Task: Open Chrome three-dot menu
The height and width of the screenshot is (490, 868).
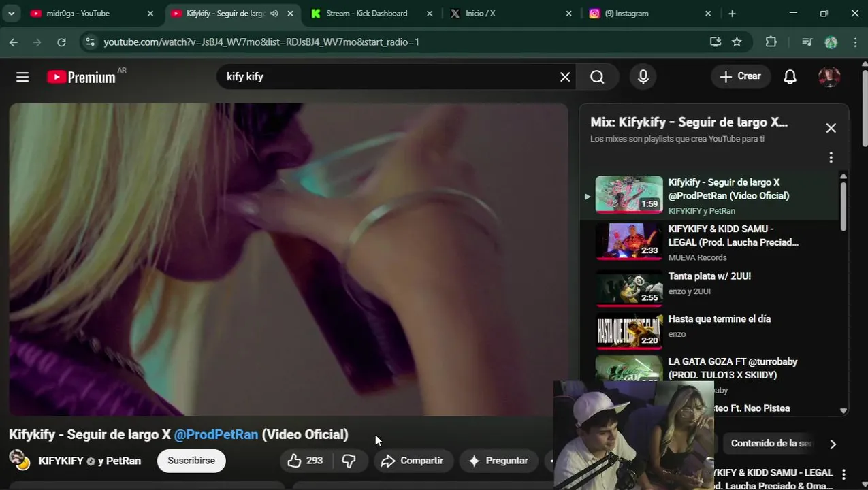Action: point(855,42)
